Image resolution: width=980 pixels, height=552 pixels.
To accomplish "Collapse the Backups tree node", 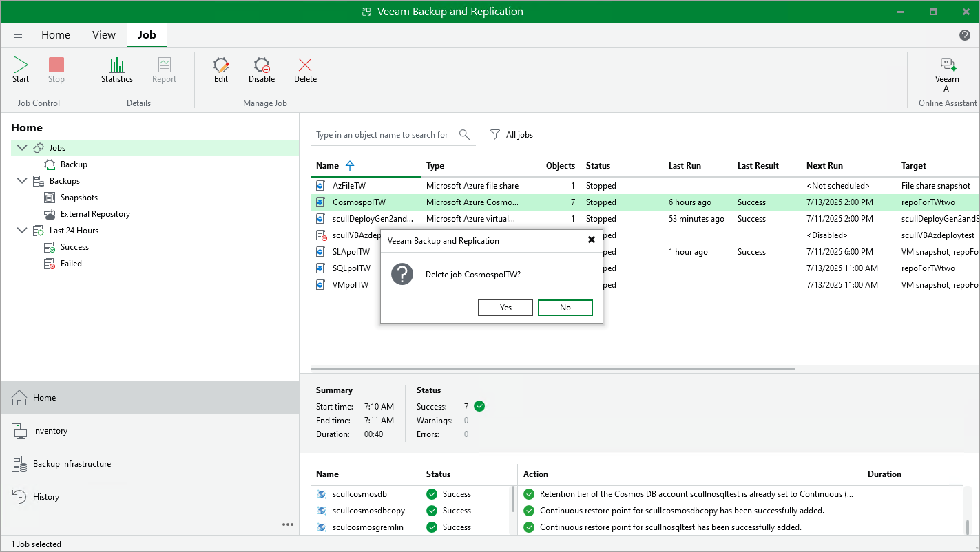I will coord(22,180).
